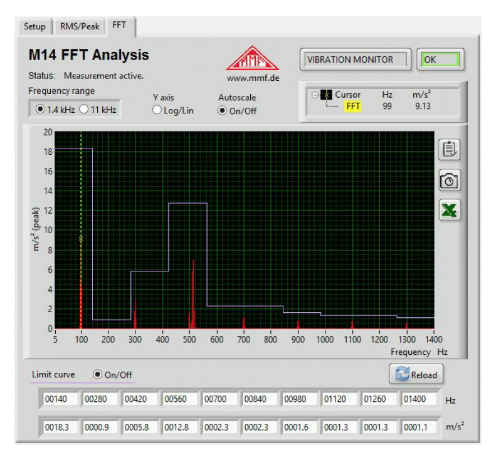Click the cursor value 9.13 m/s²
Image resolution: width=496 pixels, height=455 pixels.
click(423, 106)
